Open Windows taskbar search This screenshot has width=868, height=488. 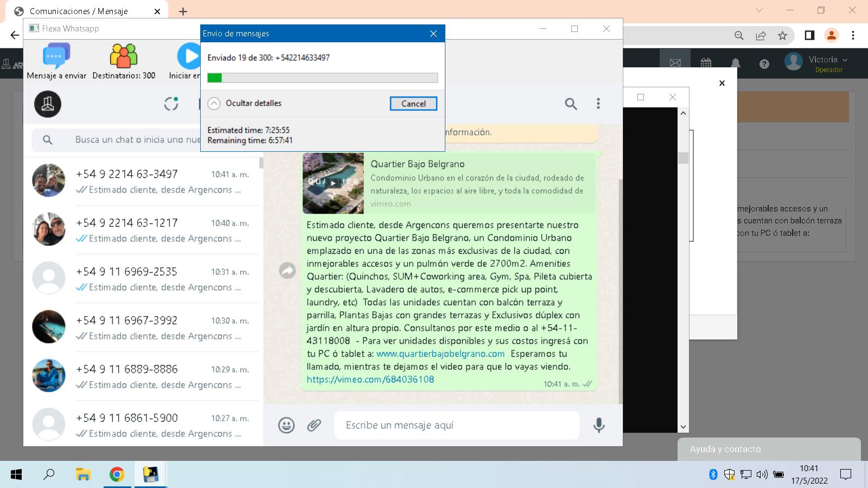point(49,475)
